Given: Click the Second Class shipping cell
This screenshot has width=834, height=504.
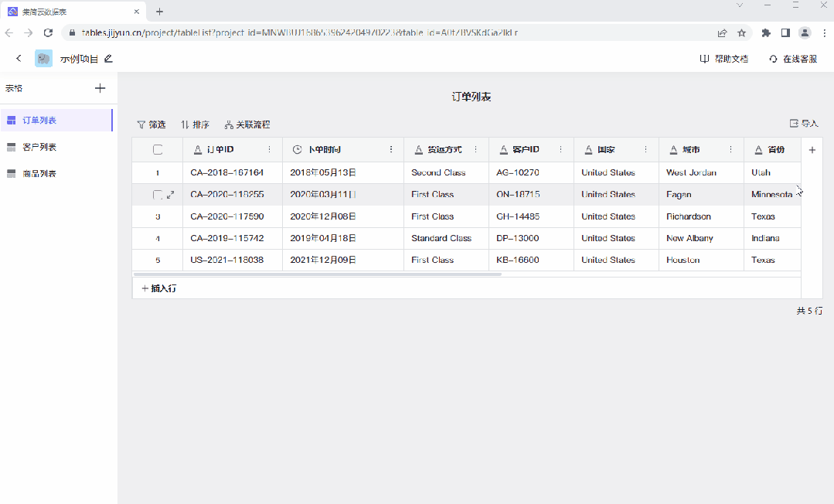Looking at the screenshot, I should (446, 172).
